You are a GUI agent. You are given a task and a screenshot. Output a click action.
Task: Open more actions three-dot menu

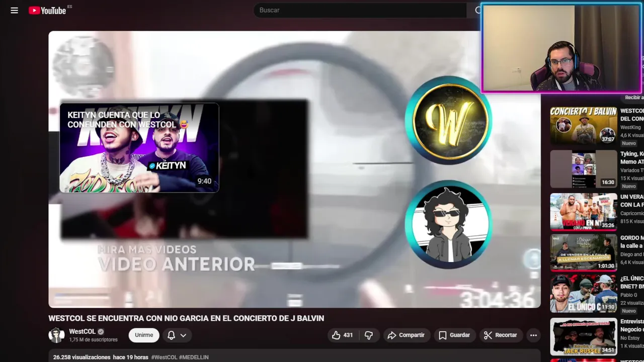(x=533, y=335)
